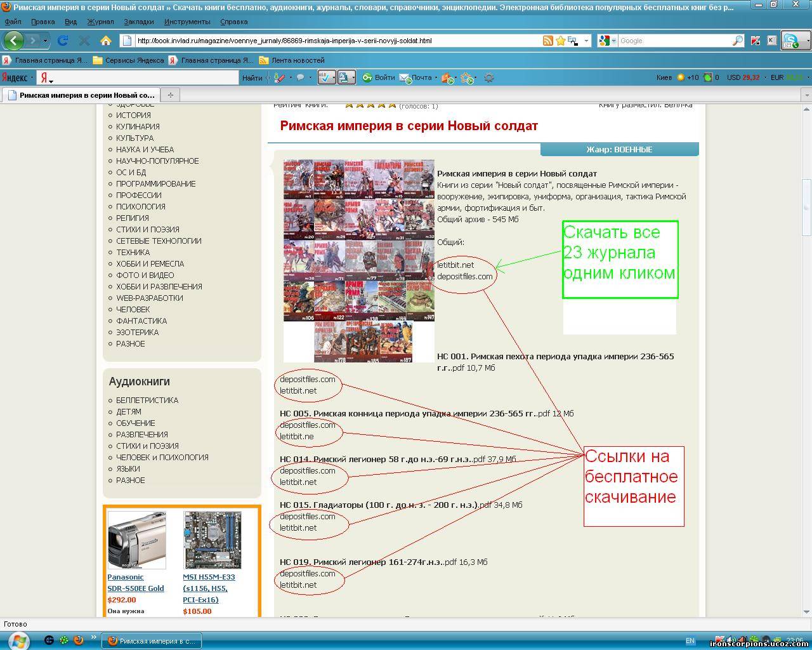Click the Yandex bar pencil highlighter icon
The width and height of the screenshot is (812, 650).
click(279, 77)
